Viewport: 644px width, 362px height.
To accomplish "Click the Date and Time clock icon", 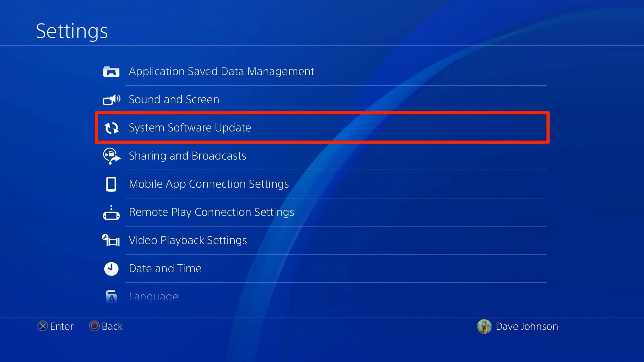I will click(x=111, y=269).
